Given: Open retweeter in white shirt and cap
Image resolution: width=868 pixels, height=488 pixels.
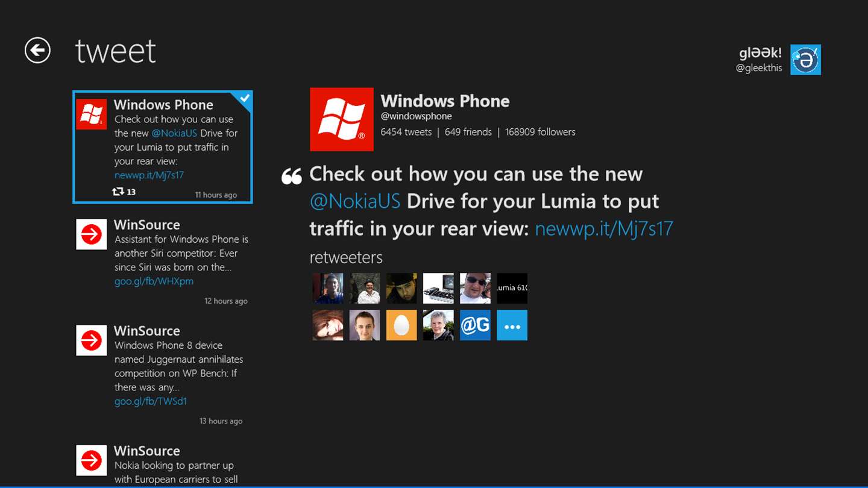Looking at the screenshot, I should (365, 288).
